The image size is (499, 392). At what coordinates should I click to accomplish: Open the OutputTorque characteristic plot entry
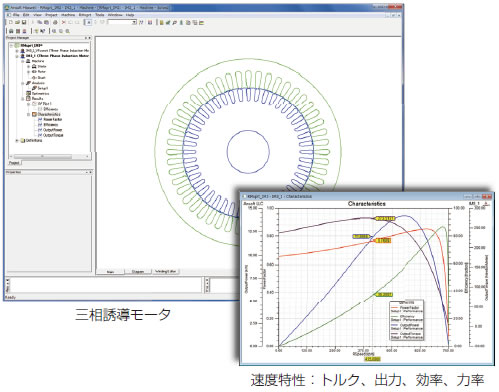pyautogui.click(x=53, y=135)
